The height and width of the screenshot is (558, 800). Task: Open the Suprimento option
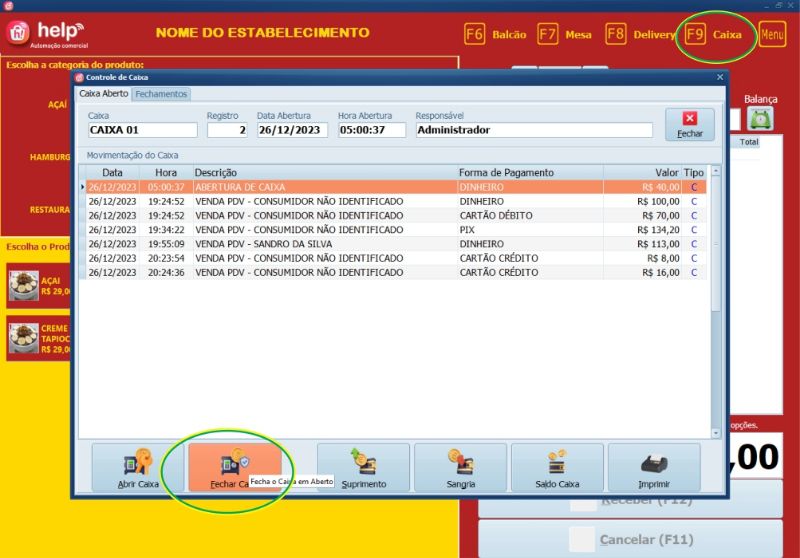coord(363,468)
